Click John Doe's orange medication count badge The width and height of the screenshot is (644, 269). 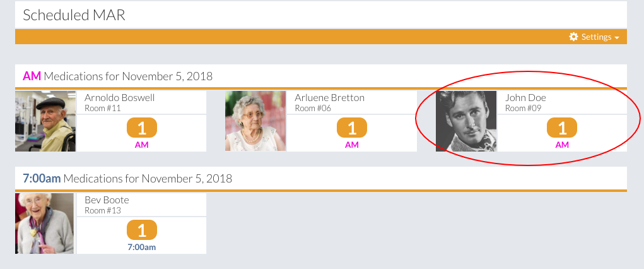coord(562,128)
